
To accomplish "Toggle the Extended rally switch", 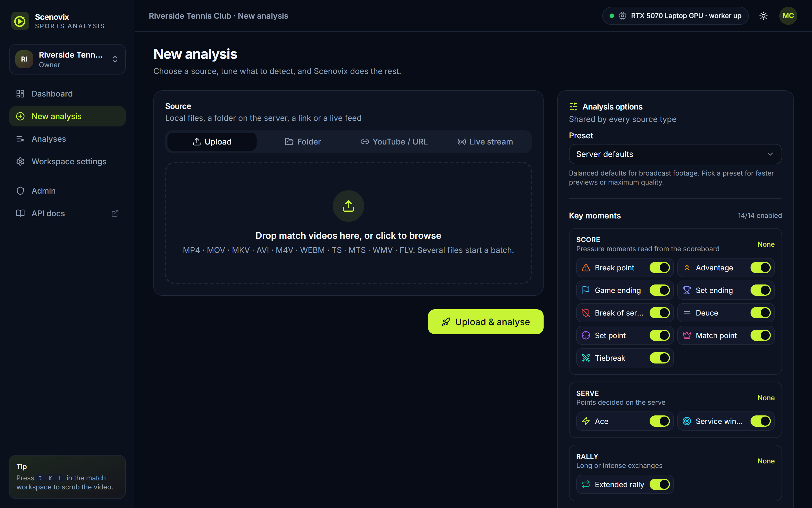I will coord(659,484).
